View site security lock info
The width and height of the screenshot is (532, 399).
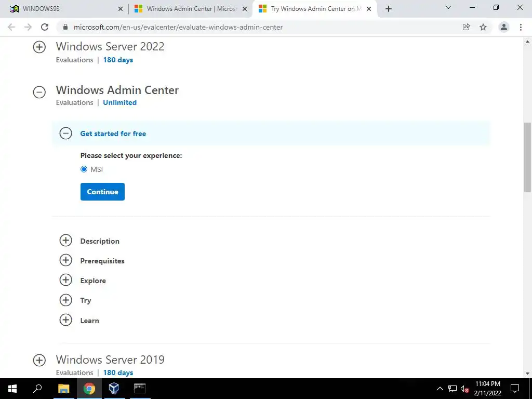pos(65,27)
